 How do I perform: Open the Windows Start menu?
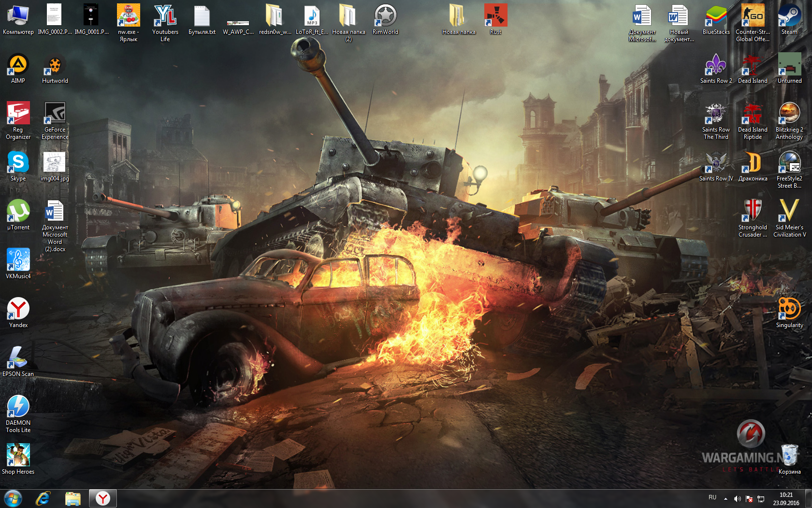click(13, 498)
